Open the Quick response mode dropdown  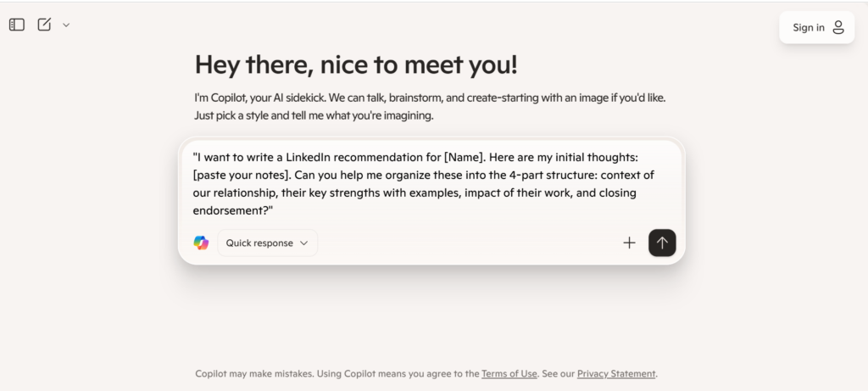(x=267, y=243)
